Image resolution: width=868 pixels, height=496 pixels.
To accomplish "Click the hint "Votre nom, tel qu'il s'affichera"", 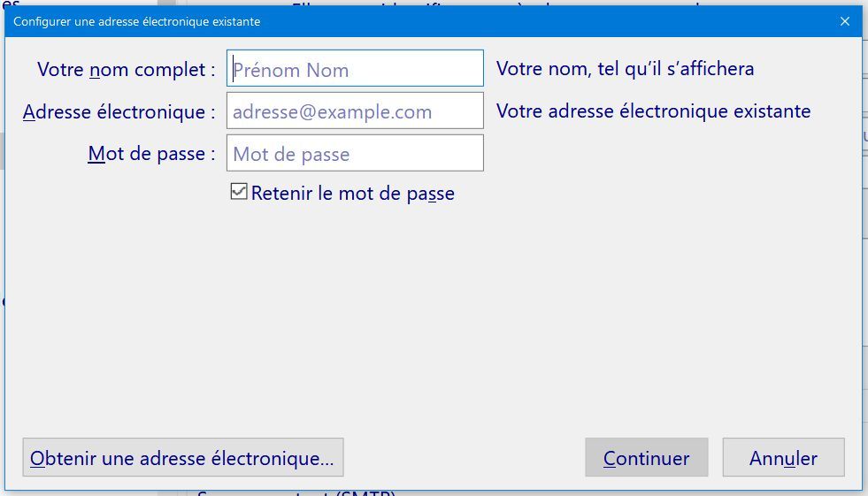I will [x=625, y=69].
